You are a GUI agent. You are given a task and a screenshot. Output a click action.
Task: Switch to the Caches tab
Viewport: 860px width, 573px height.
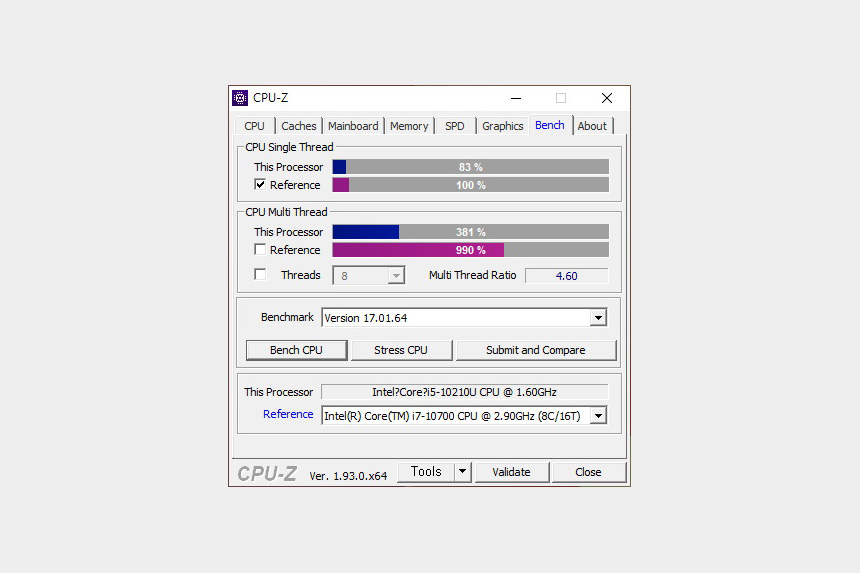299,126
